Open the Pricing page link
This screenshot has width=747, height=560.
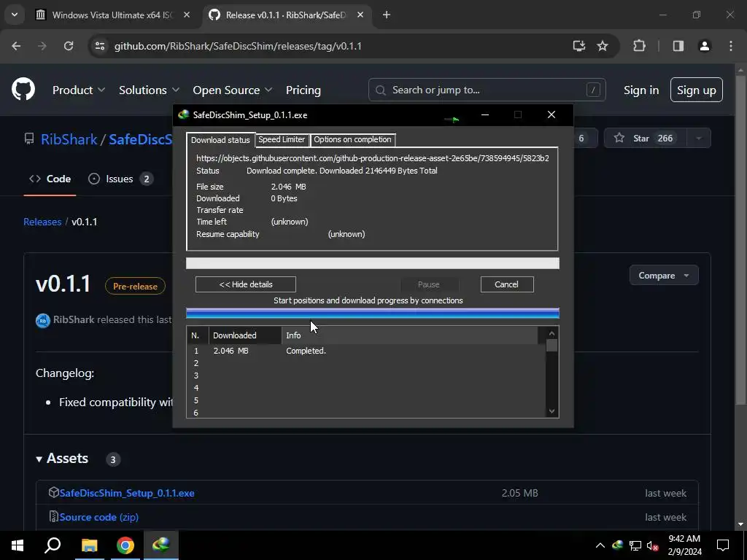coord(303,90)
